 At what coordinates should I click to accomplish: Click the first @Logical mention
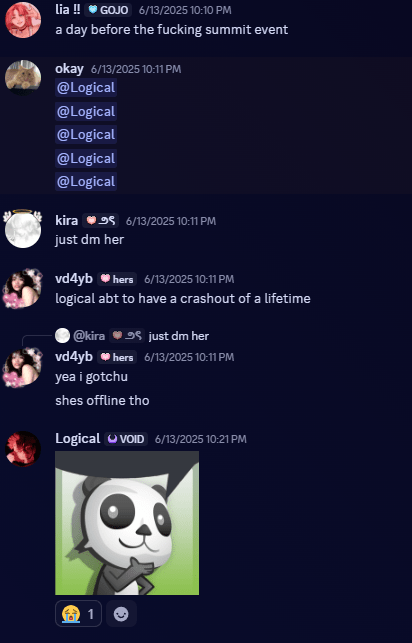[86, 88]
